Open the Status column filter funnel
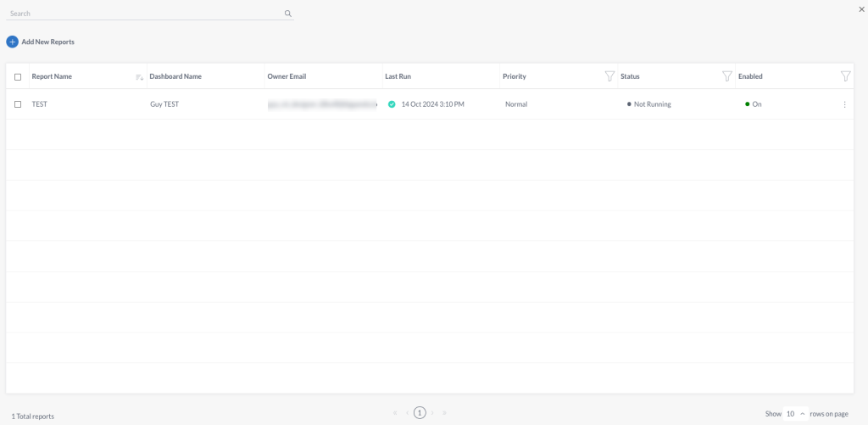This screenshot has width=868, height=425. click(x=727, y=76)
